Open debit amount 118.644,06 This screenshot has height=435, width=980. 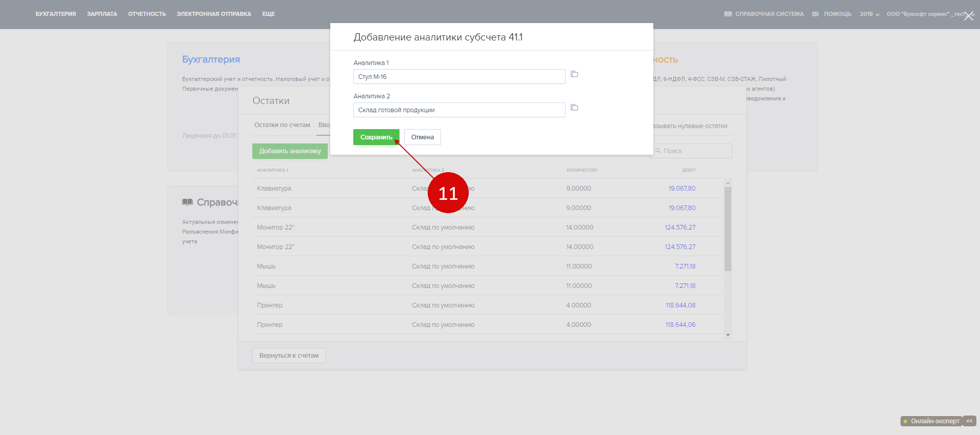[x=681, y=324]
